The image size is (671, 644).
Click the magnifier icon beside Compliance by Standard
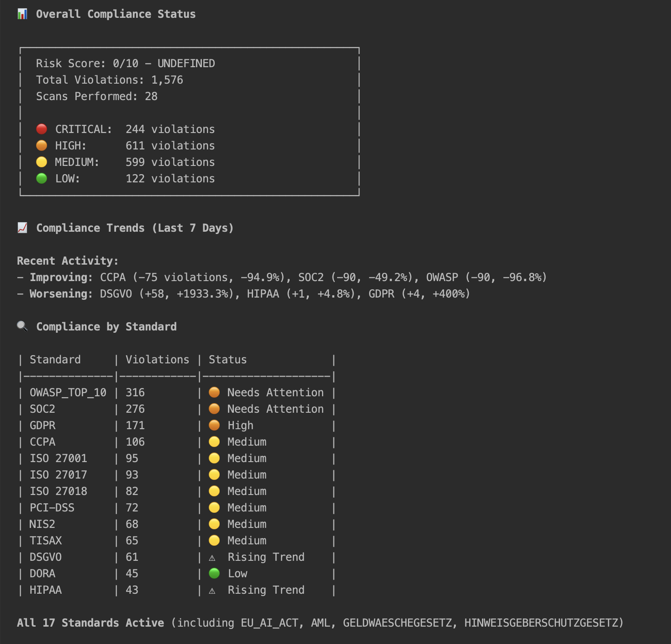tap(22, 326)
